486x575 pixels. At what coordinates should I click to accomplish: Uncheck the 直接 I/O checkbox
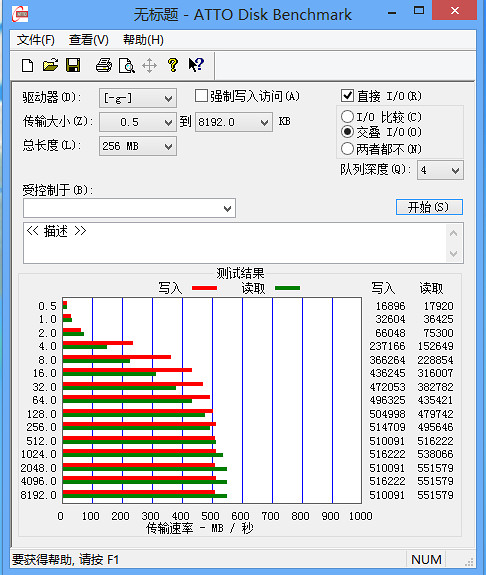point(347,96)
